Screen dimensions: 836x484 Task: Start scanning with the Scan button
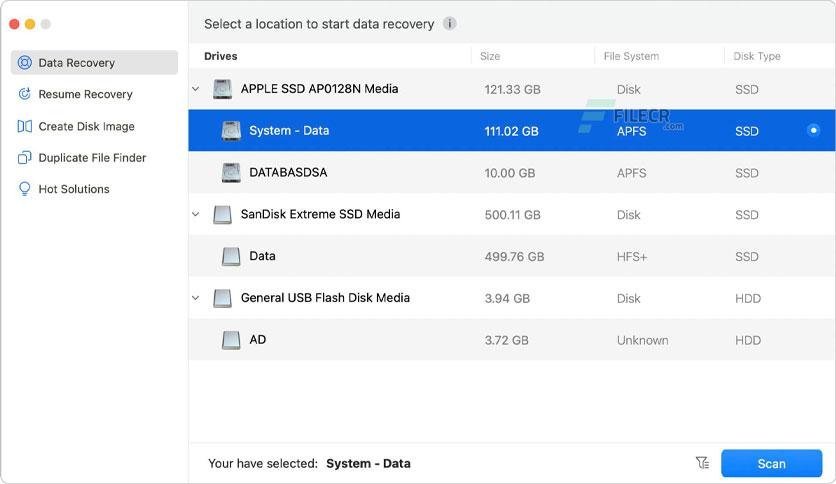tap(771, 463)
